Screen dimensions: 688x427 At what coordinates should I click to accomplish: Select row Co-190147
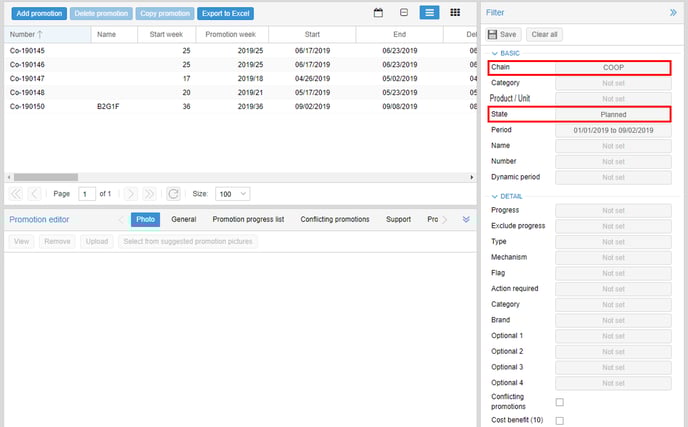240,79
